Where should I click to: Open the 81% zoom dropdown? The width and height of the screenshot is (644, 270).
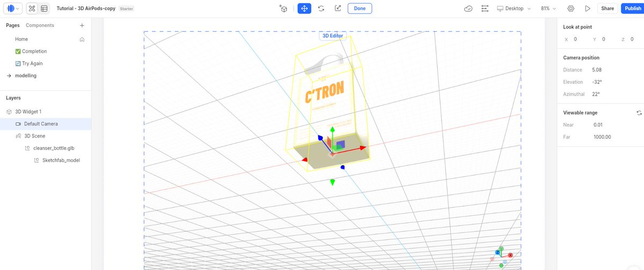click(x=548, y=9)
